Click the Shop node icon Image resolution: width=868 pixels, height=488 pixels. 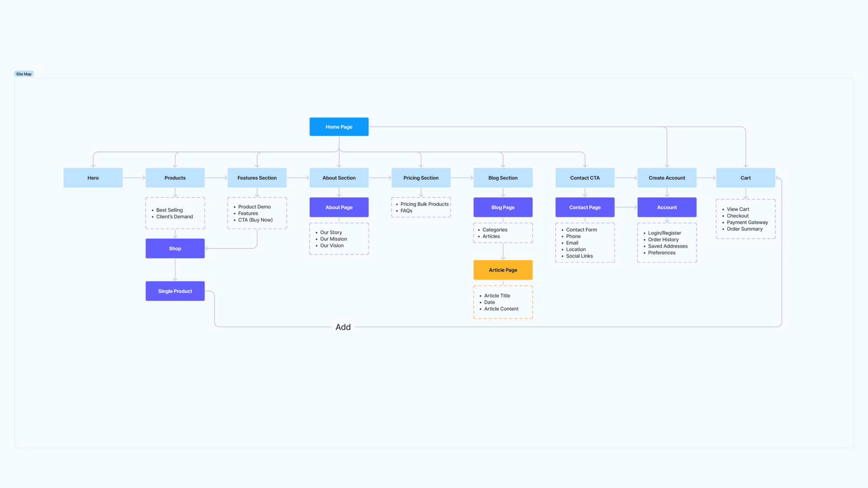coord(175,248)
